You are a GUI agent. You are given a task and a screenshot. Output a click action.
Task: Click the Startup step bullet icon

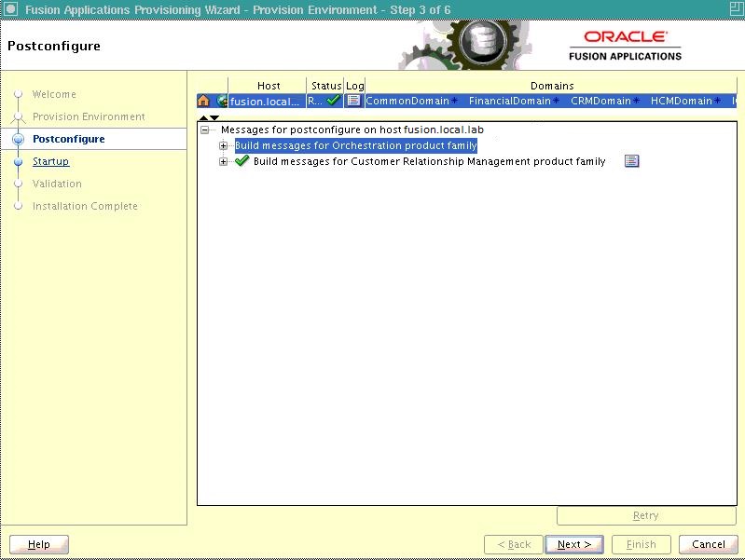(18, 161)
